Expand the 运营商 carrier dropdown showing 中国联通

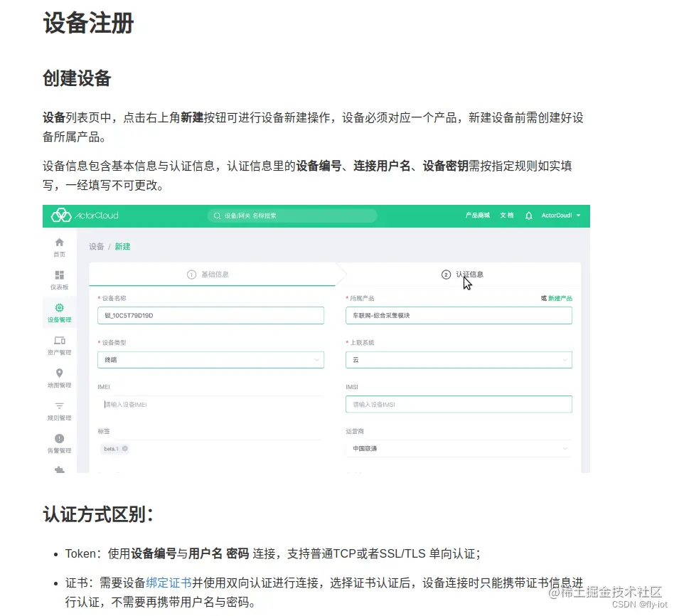pyautogui.click(x=564, y=448)
